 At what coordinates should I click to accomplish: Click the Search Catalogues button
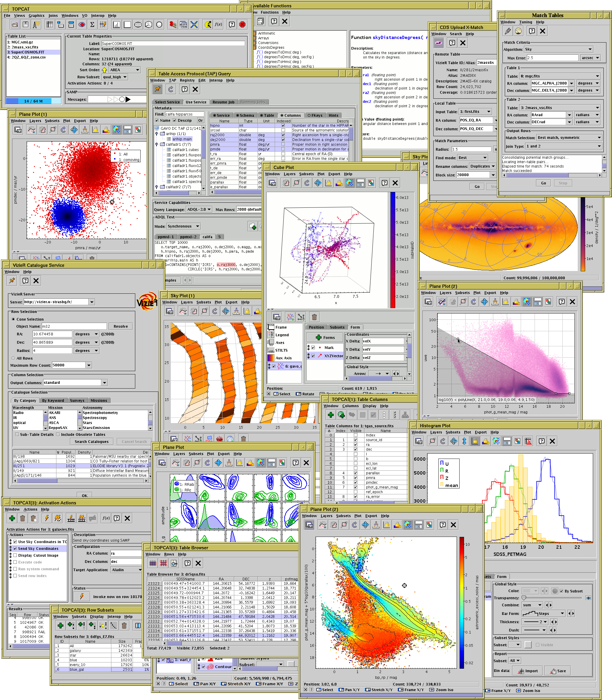(92, 441)
